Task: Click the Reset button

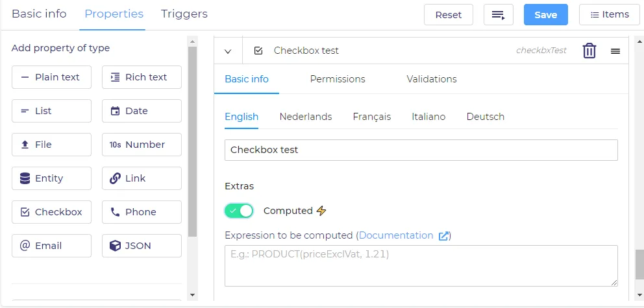Action: click(x=449, y=15)
